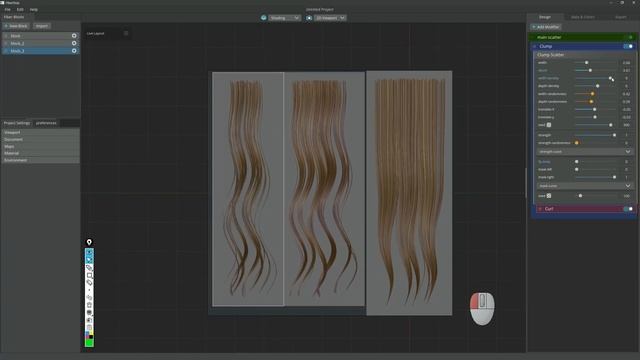640x360 pixels.
Task: Click the Main Scatter header icon
Action: [630, 37]
